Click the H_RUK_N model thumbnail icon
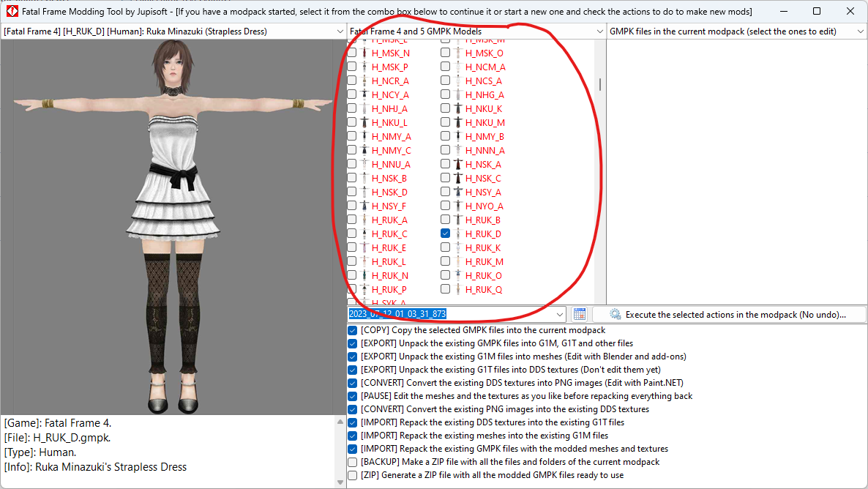 [x=364, y=275]
